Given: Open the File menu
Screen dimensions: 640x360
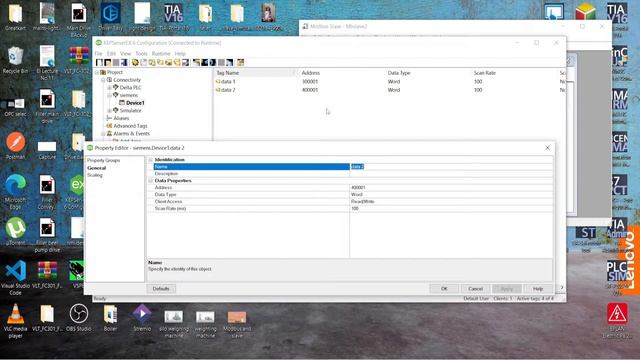Looking at the screenshot, I should 98,53.
